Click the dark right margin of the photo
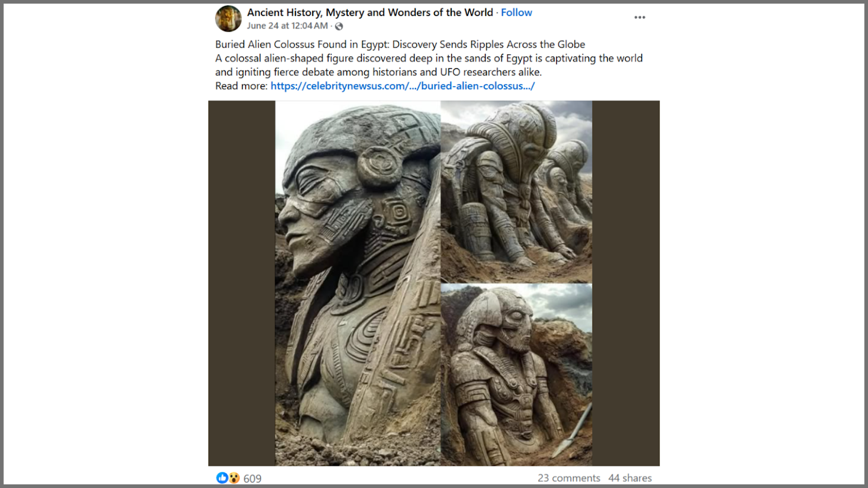Viewport: 868px width, 488px height. click(626, 283)
